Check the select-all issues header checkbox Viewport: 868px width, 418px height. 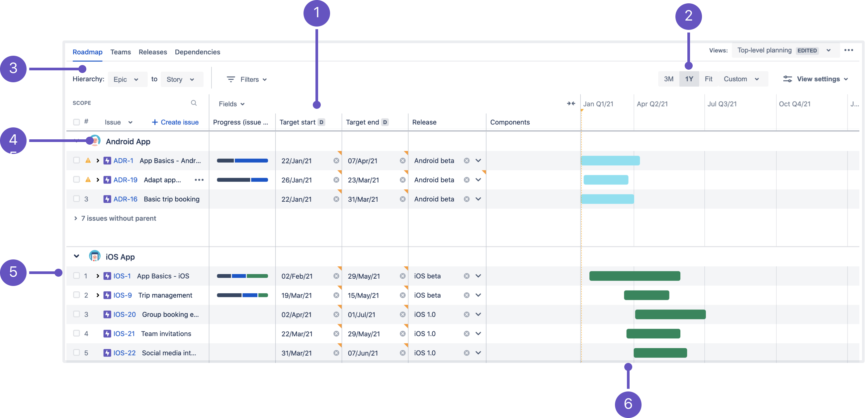coord(76,122)
